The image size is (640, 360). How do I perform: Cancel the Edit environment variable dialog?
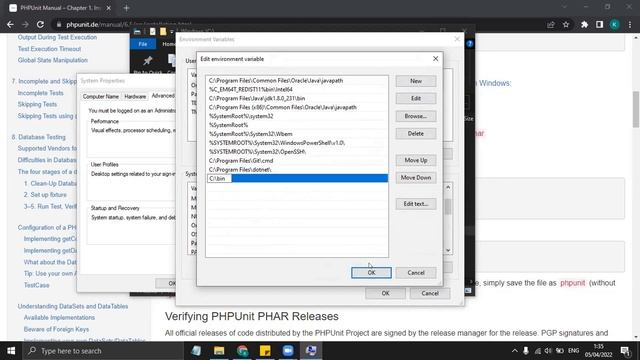pyautogui.click(x=416, y=273)
